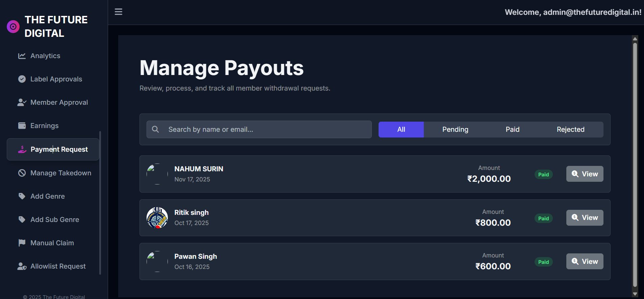This screenshot has width=644, height=299.
Task: Click the Earnings wallet icon
Action: [22, 126]
